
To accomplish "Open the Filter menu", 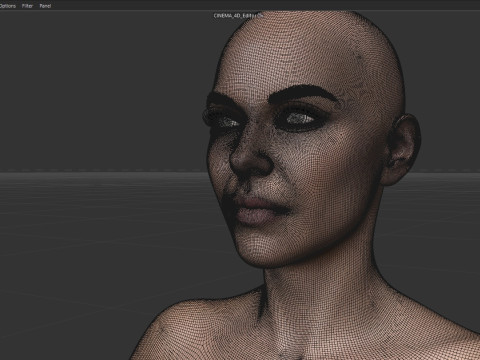I will [x=27, y=6].
